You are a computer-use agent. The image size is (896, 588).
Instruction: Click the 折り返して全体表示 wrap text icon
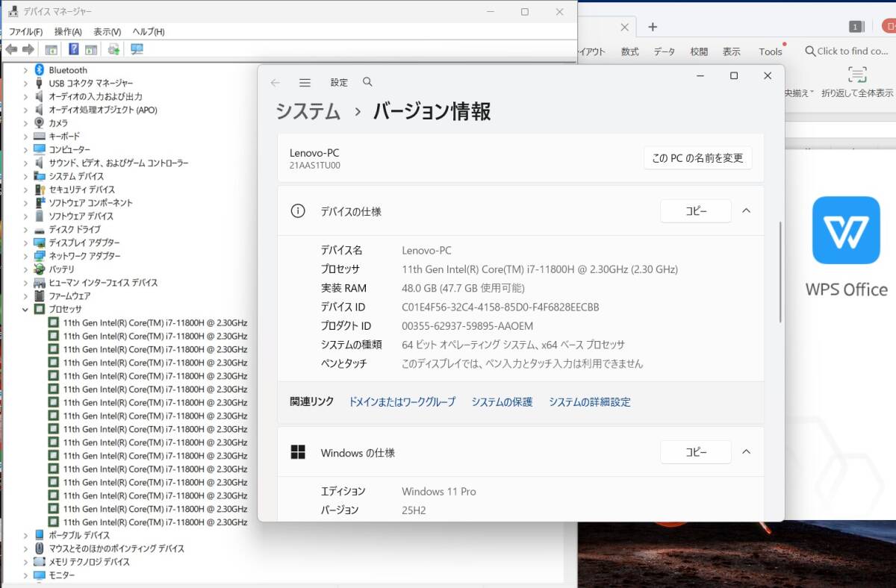click(x=857, y=75)
